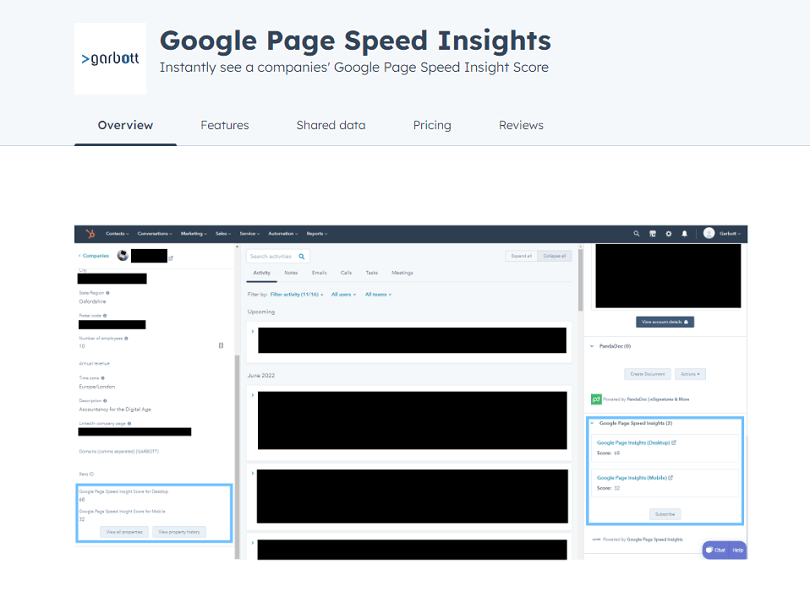Select the Calls timeline tab

pos(346,273)
